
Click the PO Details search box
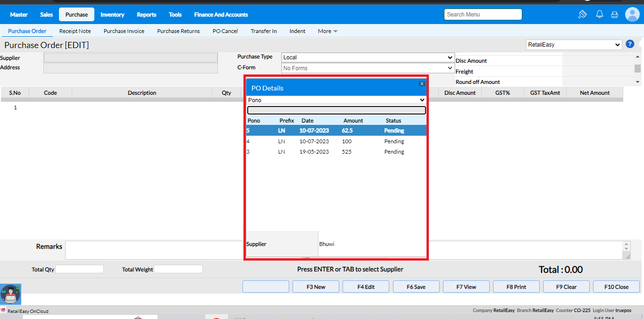pyautogui.click(x=336, y=110)
